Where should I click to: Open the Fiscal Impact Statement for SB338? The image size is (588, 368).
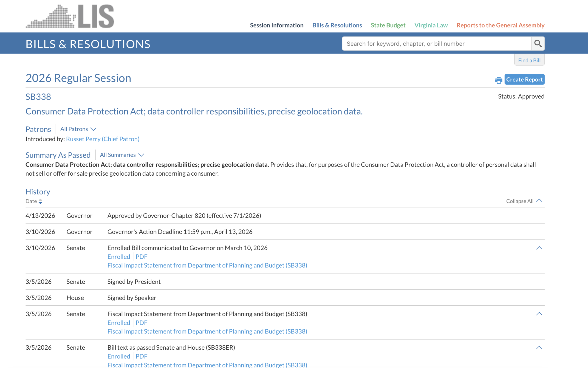click(207, 265)
